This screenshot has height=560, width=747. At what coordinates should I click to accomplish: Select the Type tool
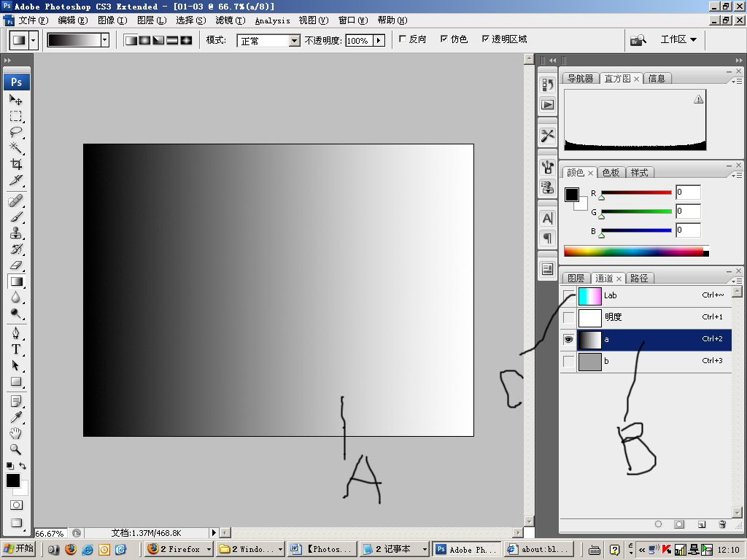(x=16, y=349)
